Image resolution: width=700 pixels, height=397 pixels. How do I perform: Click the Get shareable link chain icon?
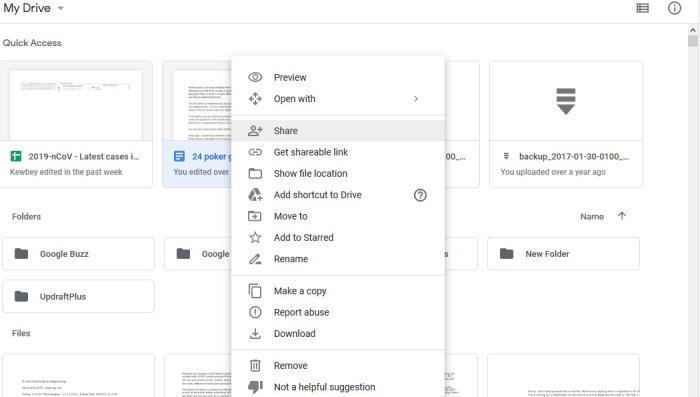click(255, 152)
